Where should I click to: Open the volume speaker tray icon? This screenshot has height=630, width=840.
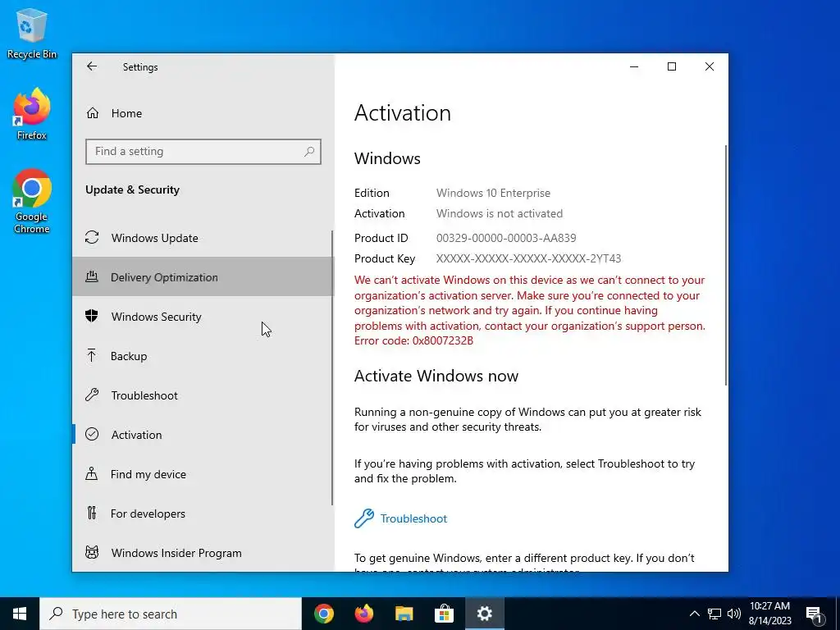coord(734,614)
